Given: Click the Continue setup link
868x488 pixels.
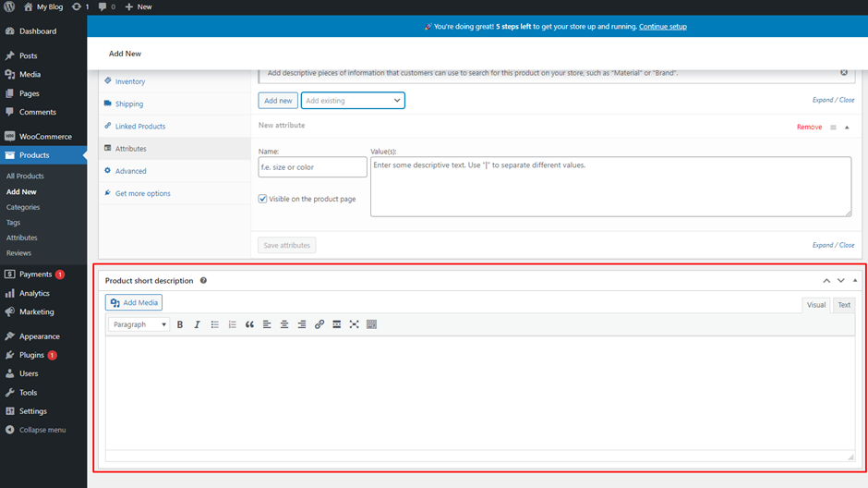Looking at the screenshot, I should [x=662, y=27].
